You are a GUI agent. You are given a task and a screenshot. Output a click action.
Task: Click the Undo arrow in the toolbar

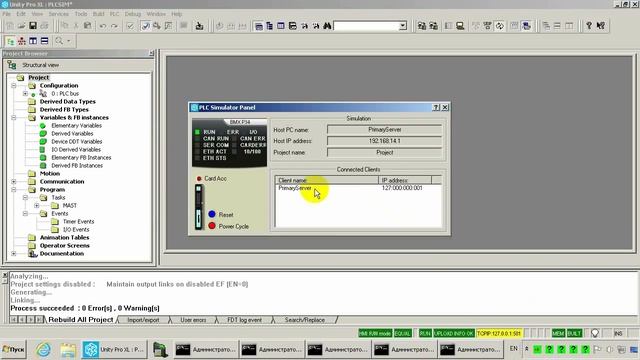click(x=102, y=26)
